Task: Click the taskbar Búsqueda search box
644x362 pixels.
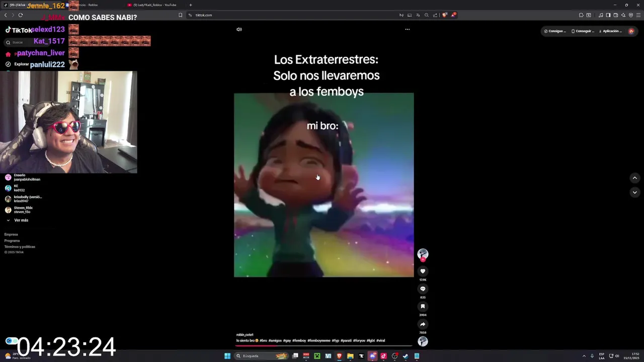Action: pyautogui.click(x=262, y=356)
